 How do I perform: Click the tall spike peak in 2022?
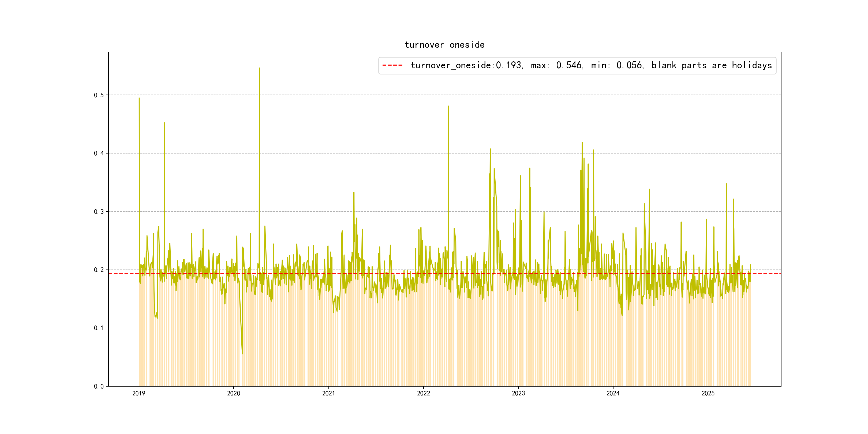tap(448, 106)
